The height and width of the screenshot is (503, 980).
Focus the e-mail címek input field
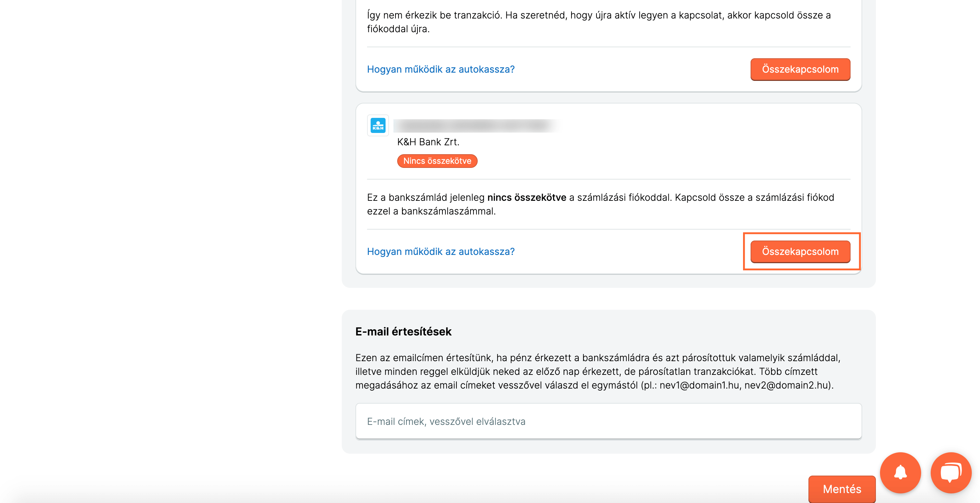608,421
